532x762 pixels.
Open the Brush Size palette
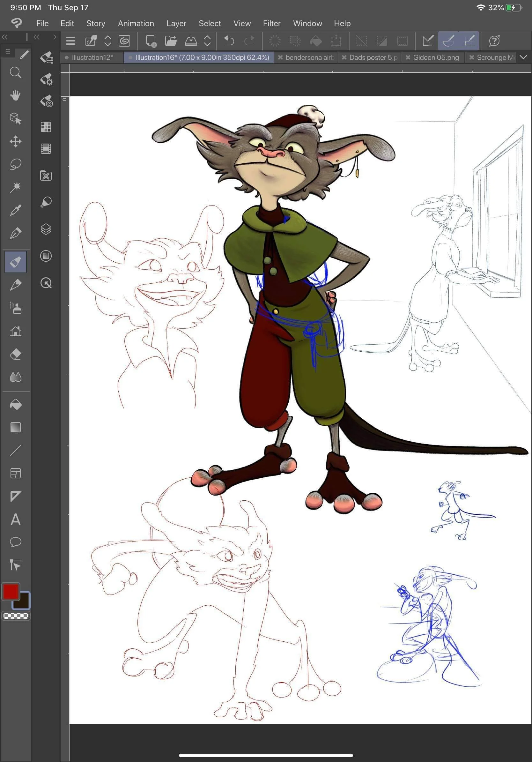click(46, 101)
